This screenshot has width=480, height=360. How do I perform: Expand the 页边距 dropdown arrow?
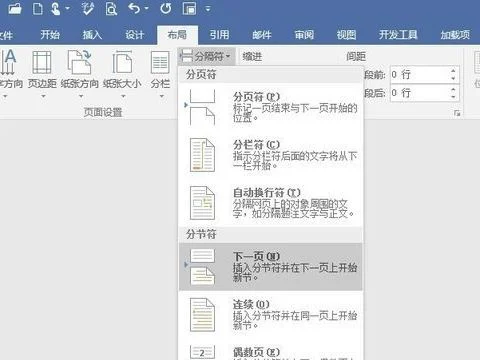point(43,96)
